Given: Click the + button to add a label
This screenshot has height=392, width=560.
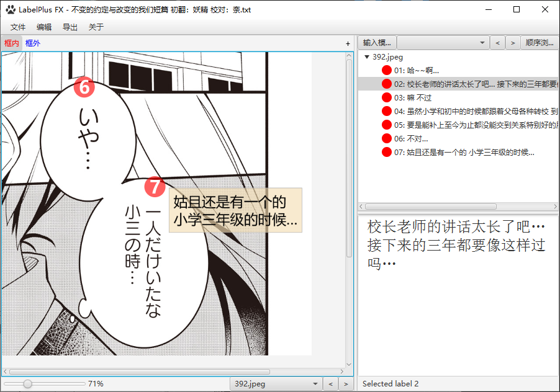Looking at the screenshot, I should 347,43.
